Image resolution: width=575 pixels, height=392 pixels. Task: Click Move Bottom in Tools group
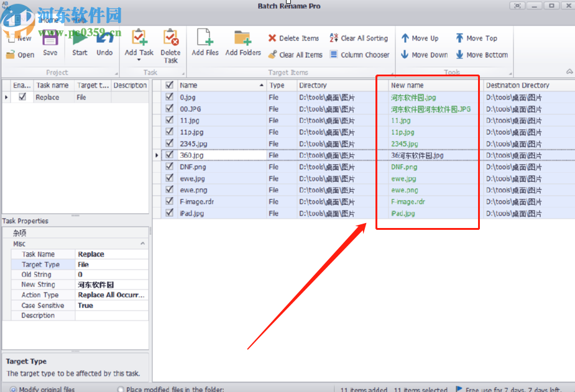coord(482,55)
